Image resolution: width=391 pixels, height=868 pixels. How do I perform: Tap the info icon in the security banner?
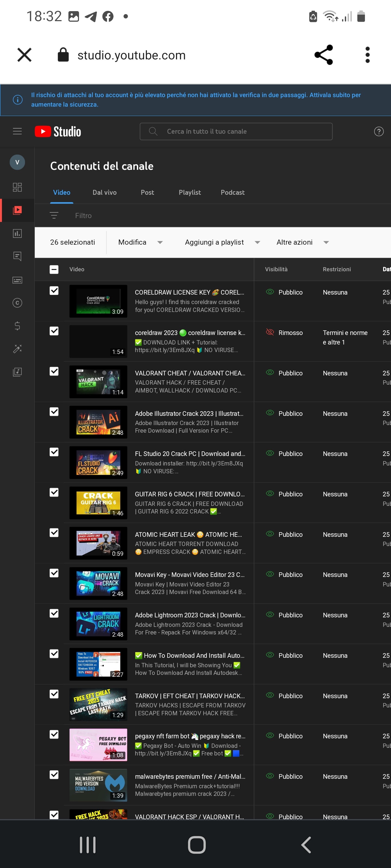click(18, 100)
